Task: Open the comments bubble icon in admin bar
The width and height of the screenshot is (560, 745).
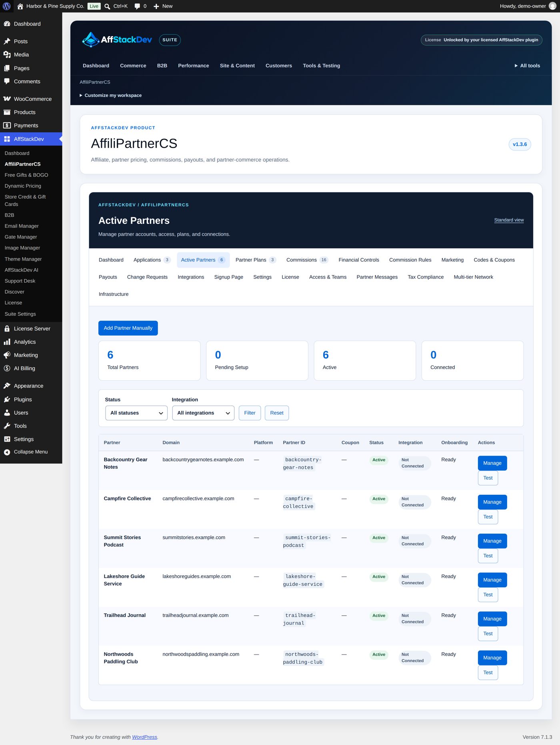Action: point(137,6)
